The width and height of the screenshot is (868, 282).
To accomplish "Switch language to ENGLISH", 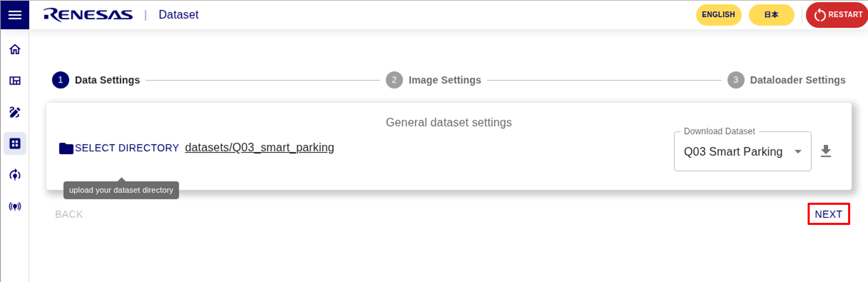I will click(x=718, y=15).
